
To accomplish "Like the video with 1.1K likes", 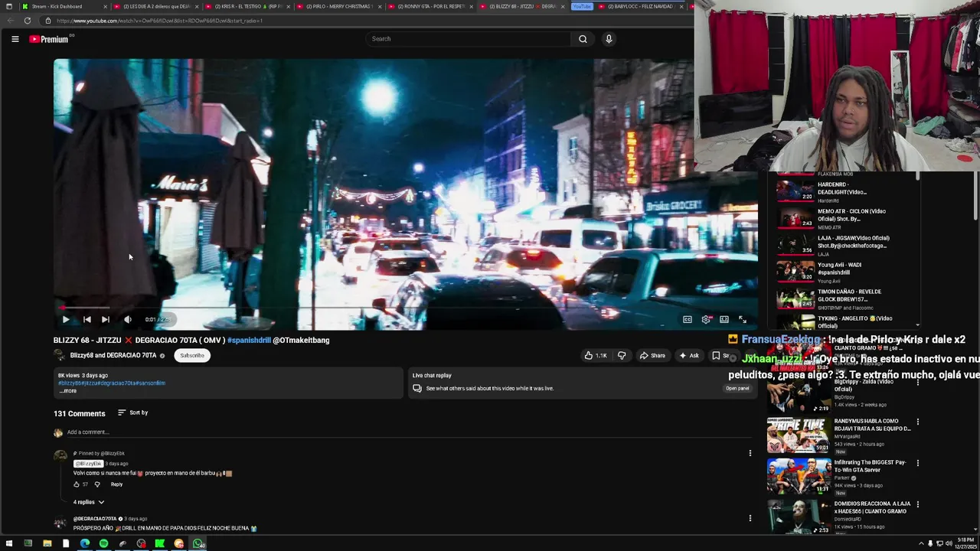I will point(596,356).
